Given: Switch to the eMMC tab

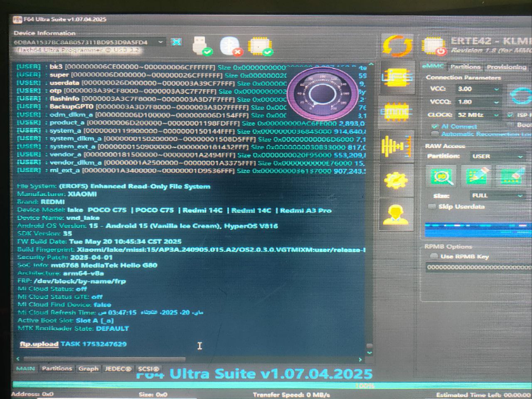Looking at the screenshot, I should coord(433,66).
